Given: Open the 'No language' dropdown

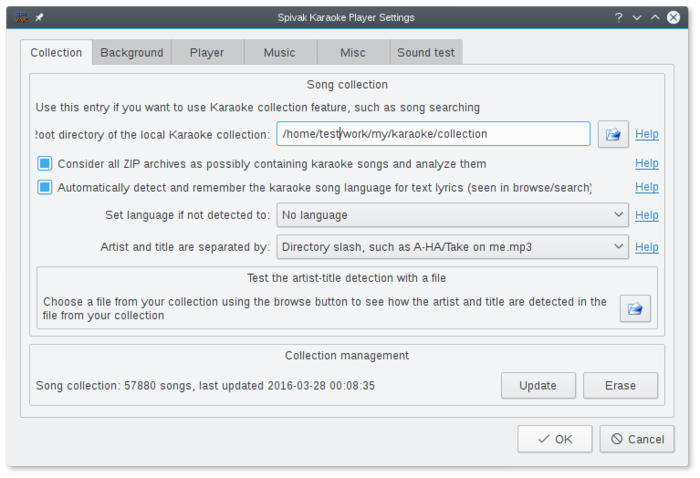Looking at the screenshot, I should click(x=452, y=215).
